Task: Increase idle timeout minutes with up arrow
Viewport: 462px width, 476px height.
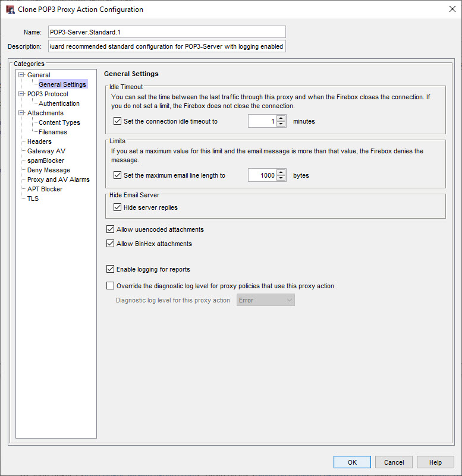Action: click(x=281, y=118)
